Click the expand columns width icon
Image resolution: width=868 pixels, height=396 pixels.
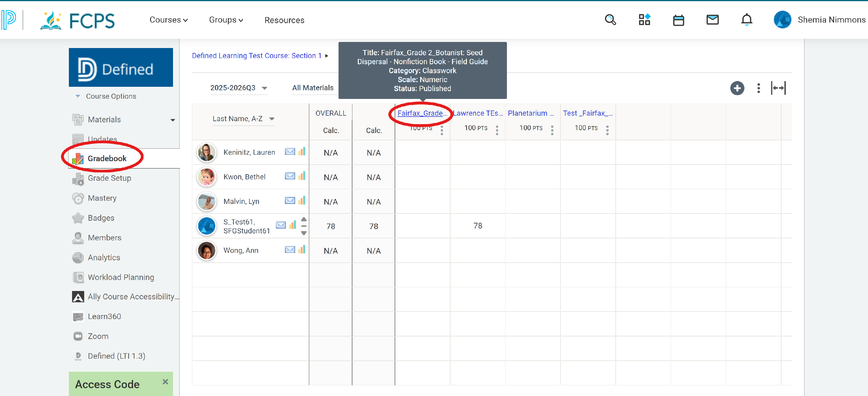778,88
